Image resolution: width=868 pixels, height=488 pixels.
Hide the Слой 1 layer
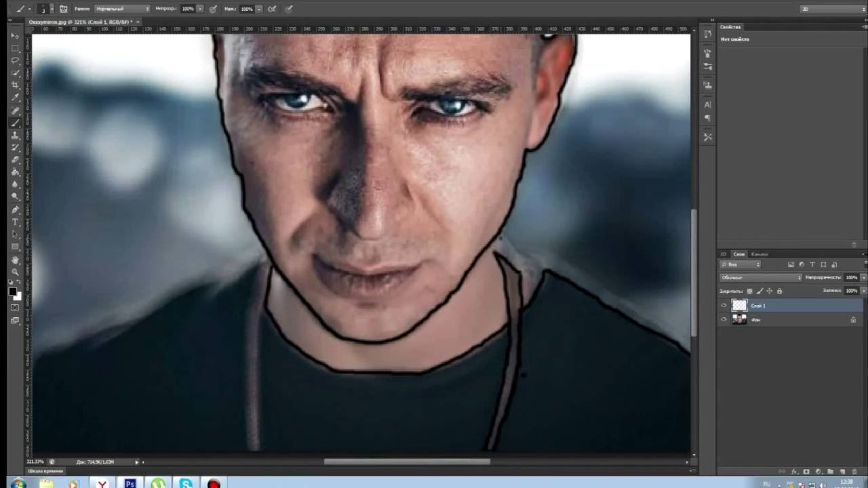[724, 306]
